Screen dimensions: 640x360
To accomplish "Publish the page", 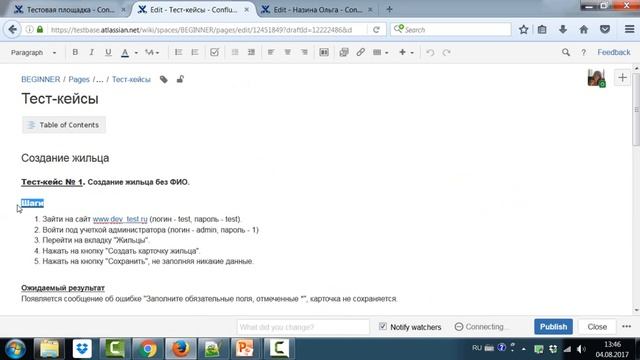I will (553, 327).
